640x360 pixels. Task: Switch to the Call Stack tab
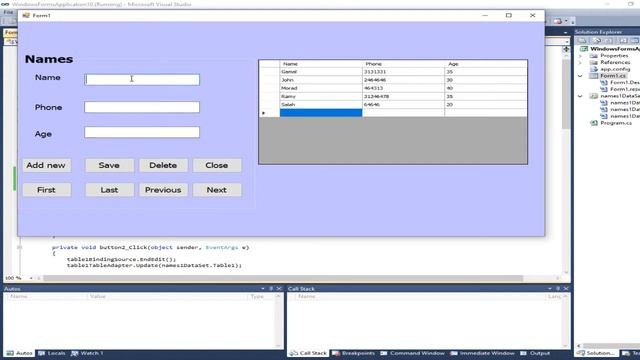coord(308,353)
